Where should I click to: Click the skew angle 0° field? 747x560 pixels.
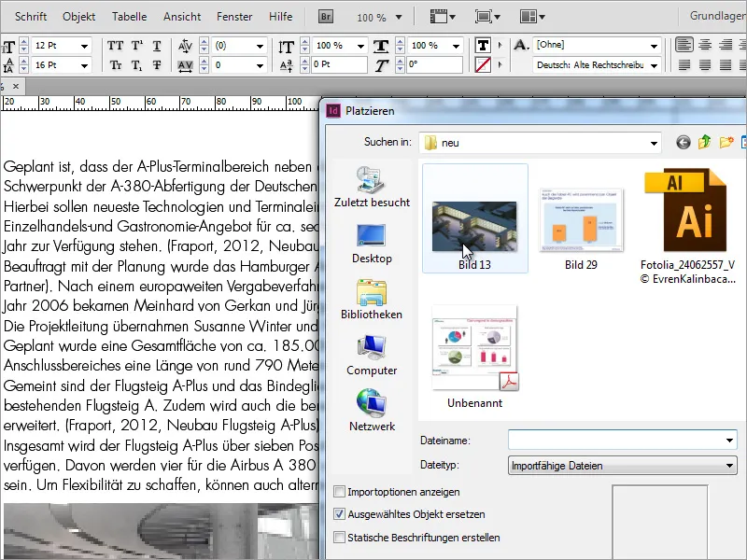pyautogui.click(x=434, y=64)
